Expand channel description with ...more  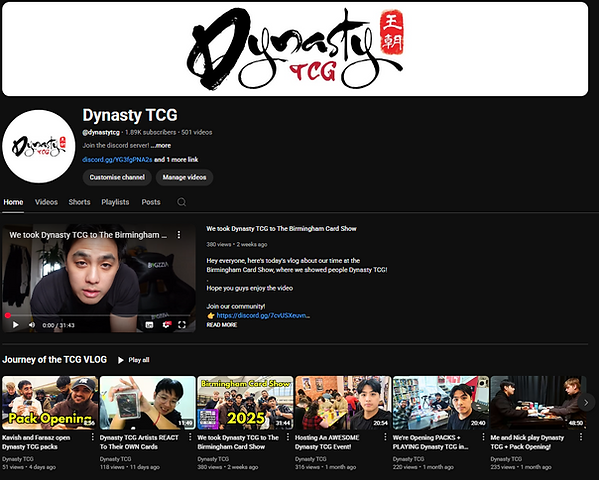(x=160, y=146)
